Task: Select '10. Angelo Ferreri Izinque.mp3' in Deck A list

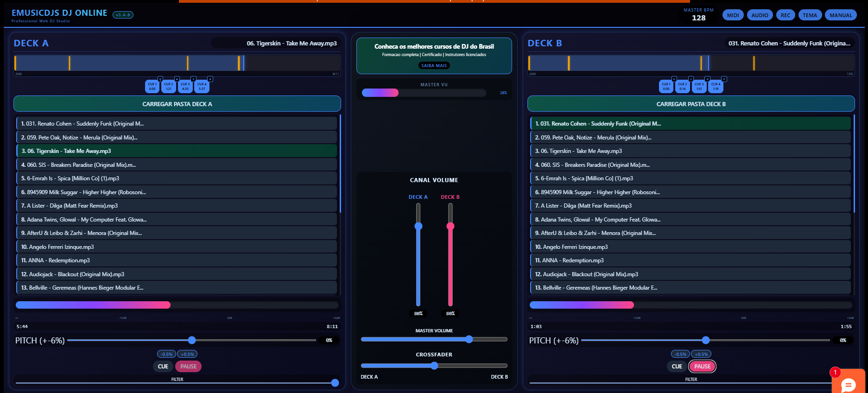Action: [x=176, y=247]
